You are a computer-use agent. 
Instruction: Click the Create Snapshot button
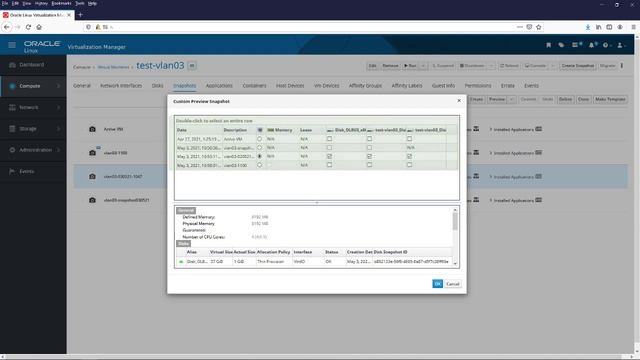click(578, 66)
